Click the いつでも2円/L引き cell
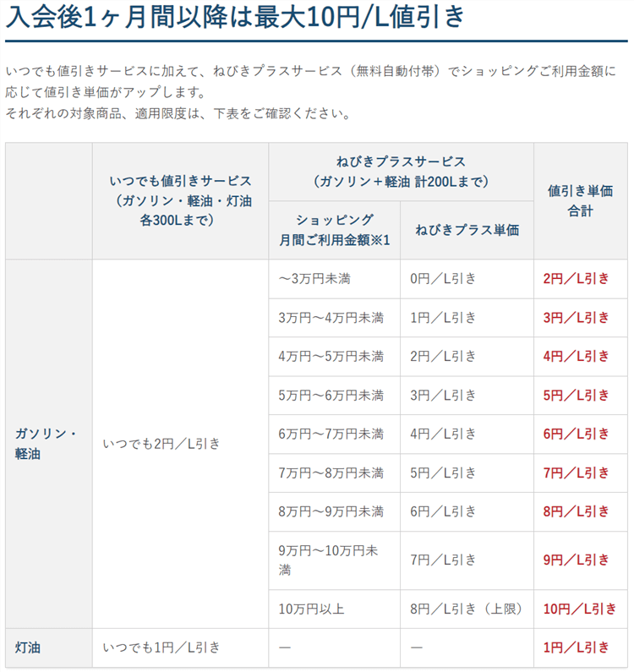The height and width of the screenshot is (672, 634). click(161, 443)
